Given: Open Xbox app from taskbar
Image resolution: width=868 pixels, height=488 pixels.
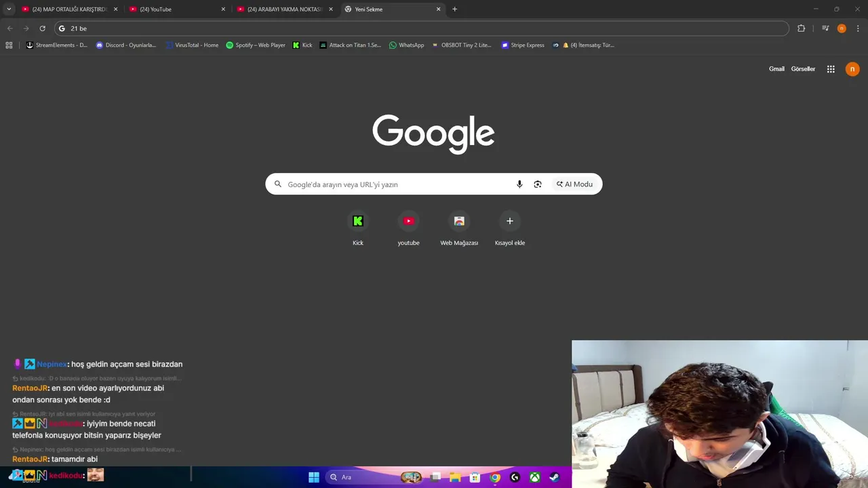Looking at the screenshot, I should 535,477.
